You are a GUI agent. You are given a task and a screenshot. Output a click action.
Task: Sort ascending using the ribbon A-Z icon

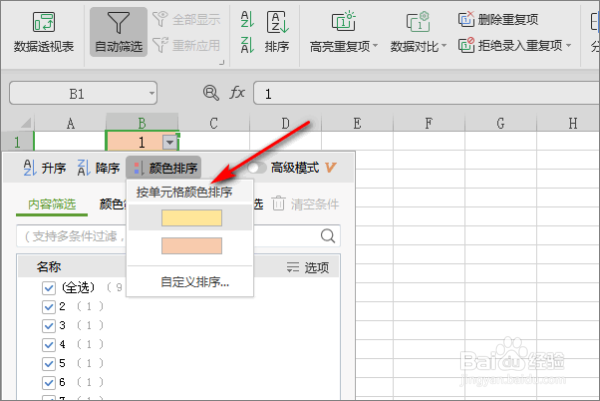coord(247,19)
